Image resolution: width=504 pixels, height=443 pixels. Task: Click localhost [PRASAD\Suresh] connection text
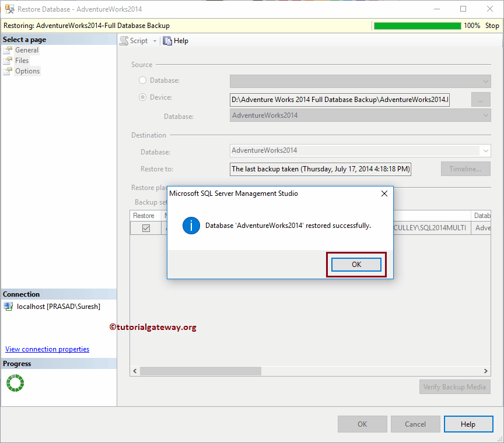(x=58, y=307)
